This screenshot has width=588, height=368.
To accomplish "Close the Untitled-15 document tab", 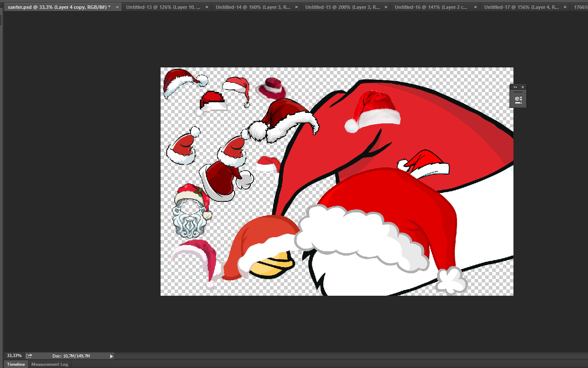I will pyautogui.click(x=386, y=7).
